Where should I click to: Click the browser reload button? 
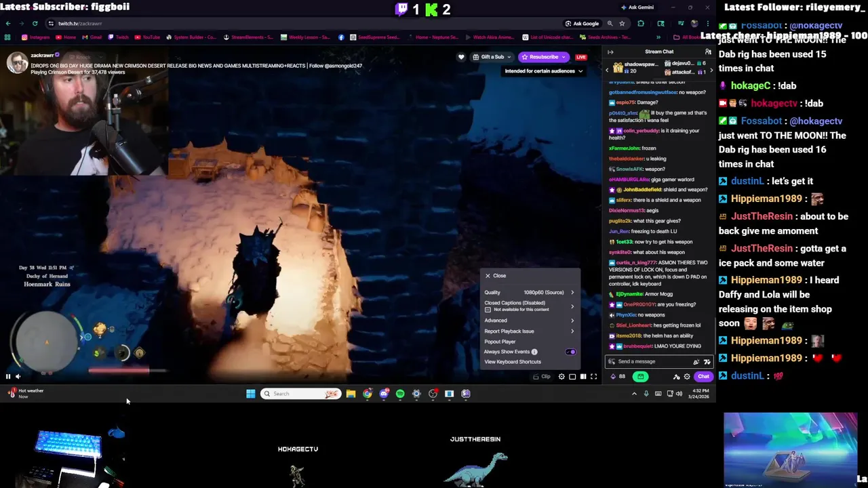click(35, 23)
